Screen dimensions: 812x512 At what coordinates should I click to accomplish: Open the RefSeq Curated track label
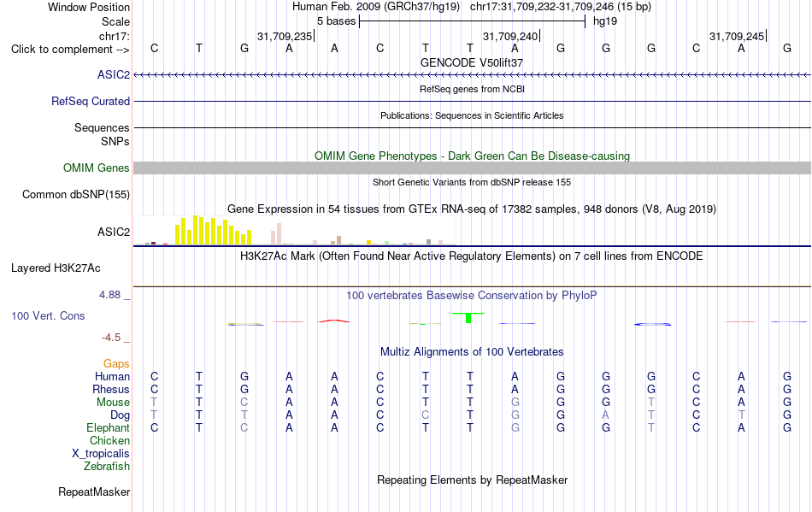tap(91, 102)
